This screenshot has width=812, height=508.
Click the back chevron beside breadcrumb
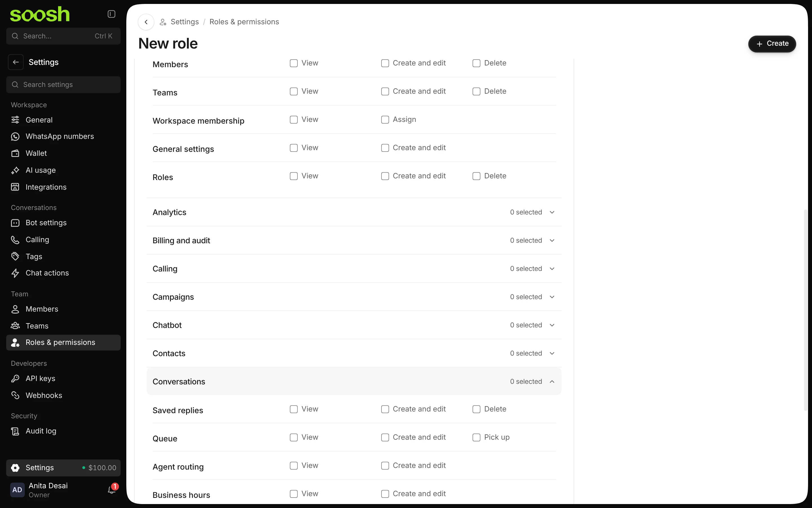click(146, 22)
